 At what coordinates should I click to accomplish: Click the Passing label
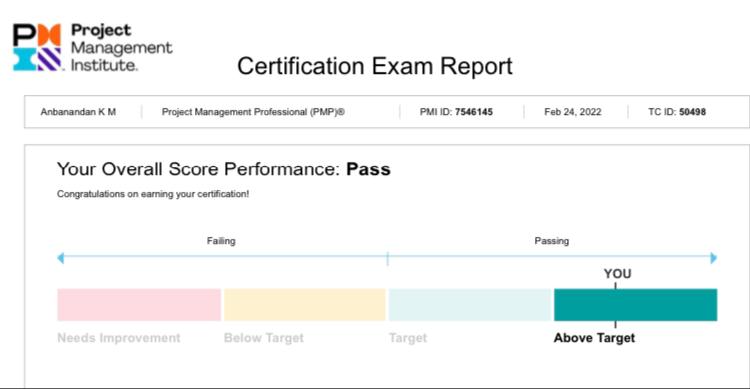tap(551, 241)
